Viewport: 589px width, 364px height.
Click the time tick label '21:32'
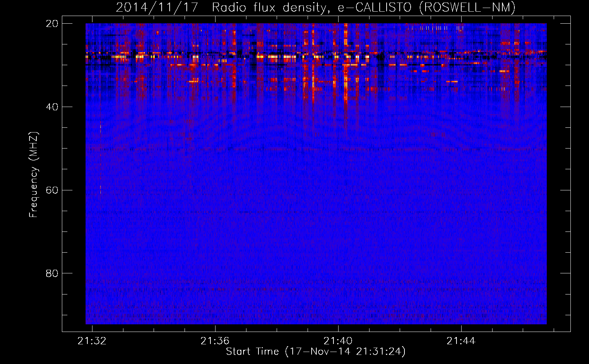click(92, 341)
